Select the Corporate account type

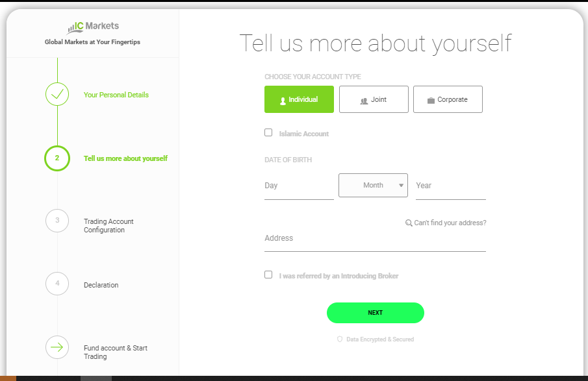click(448, 99)
